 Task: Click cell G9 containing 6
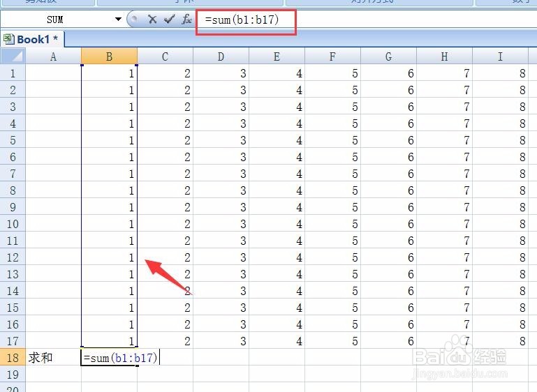pos(388,207)
